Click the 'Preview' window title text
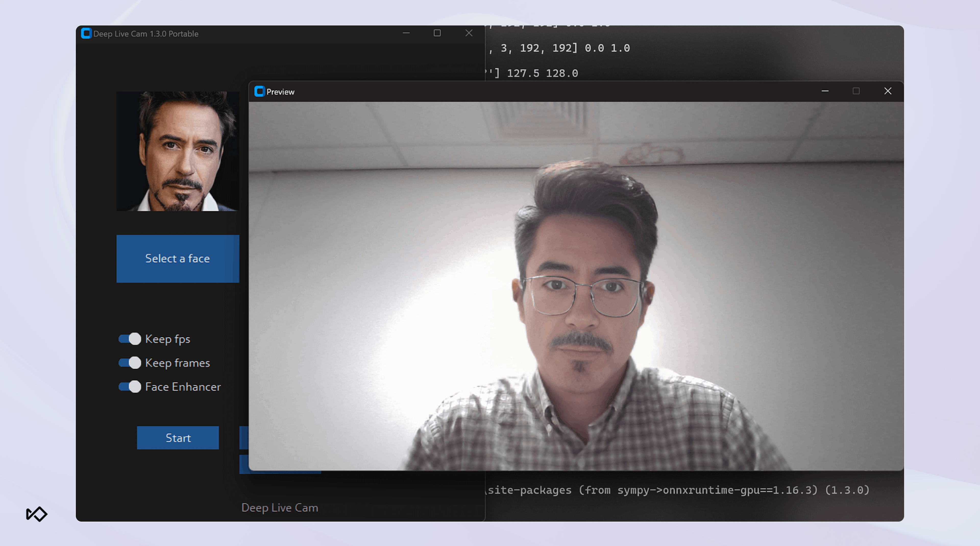 280,92
